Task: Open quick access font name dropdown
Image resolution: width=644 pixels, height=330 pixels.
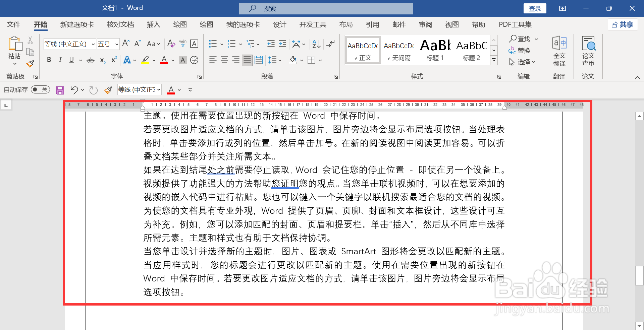Action: point(159,89)
